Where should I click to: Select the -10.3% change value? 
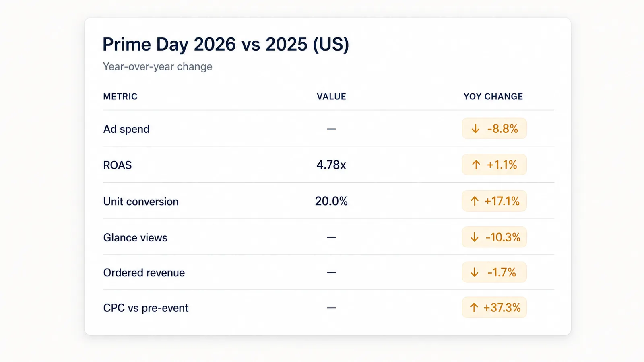(x=503, y=237)
